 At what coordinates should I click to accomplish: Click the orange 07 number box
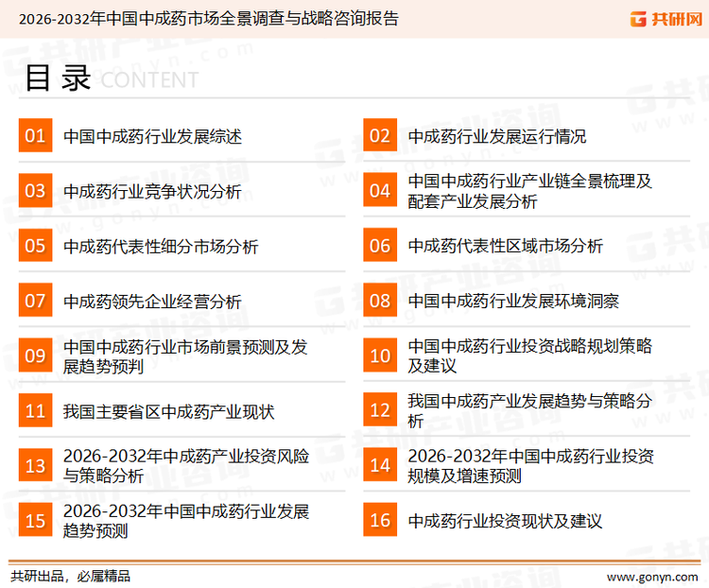[35, 301]
